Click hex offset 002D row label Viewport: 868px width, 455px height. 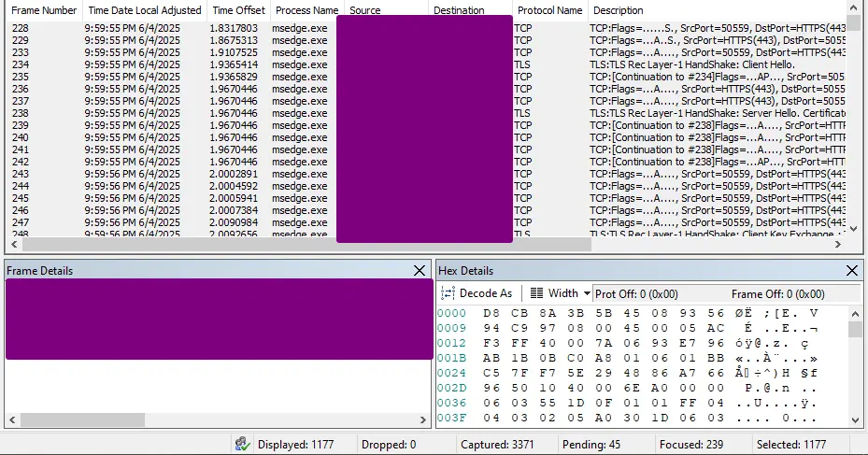pos(451,388)
